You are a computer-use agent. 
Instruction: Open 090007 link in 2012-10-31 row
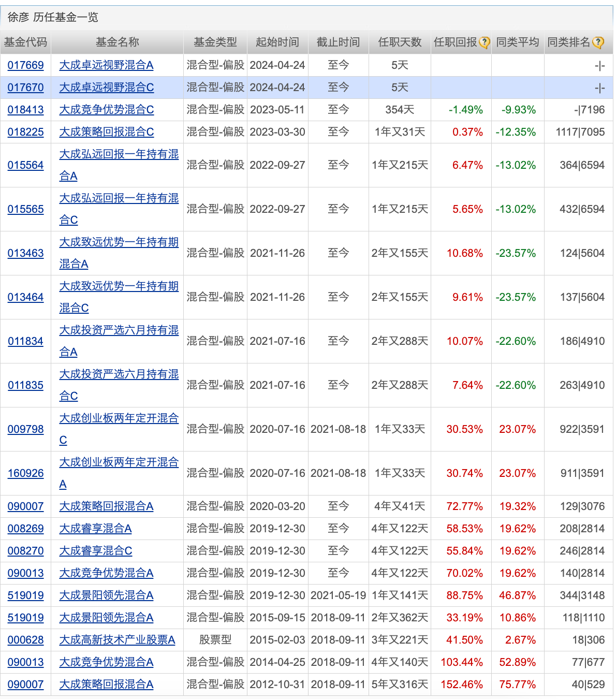coord(26,685)
